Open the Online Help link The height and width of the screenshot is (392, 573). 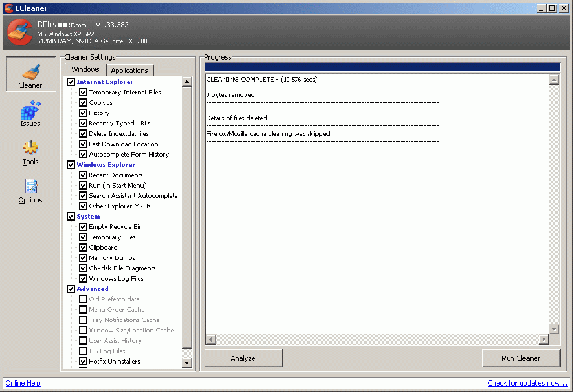23,383
